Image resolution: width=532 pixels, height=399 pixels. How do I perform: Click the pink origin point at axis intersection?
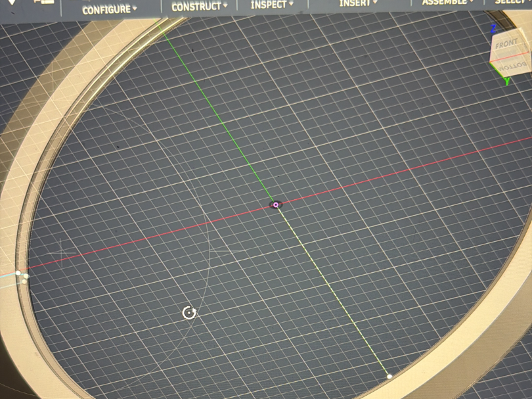coord(276,205)
